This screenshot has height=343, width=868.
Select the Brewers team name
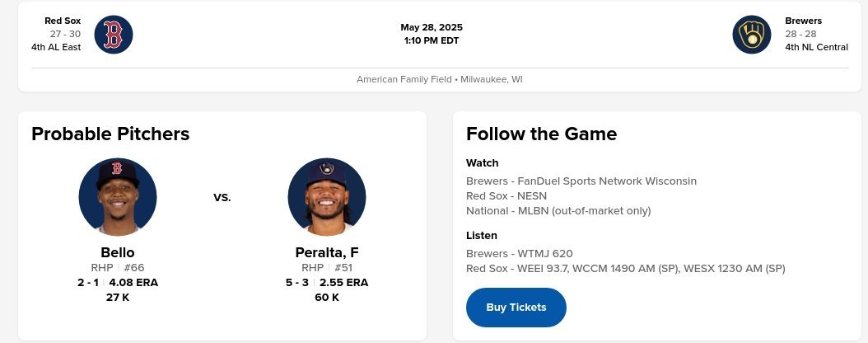pyautogui.click(x=803, y=21)
